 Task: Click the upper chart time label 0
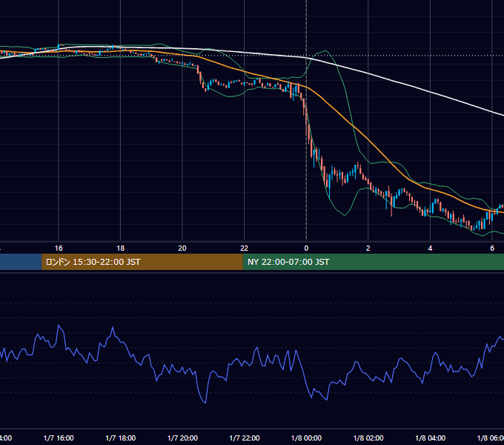coord(306,248)
